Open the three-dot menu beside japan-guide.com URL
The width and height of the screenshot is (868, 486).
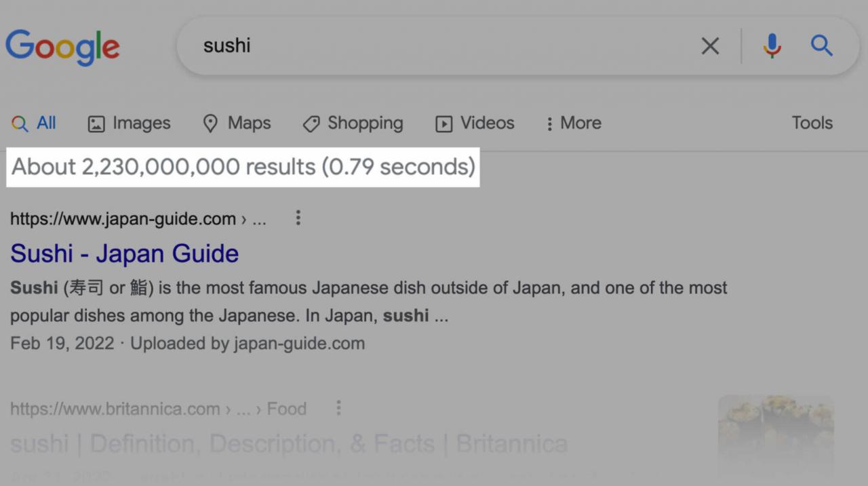(x=298, y=218)
